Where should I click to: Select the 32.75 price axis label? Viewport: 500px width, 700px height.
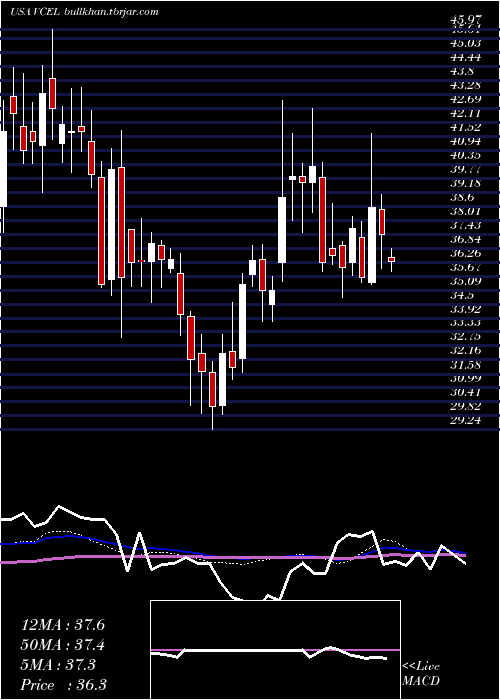coord(466,338)
